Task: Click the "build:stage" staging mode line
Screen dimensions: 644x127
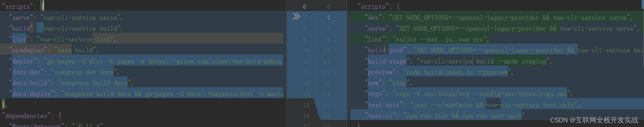Action: pyautogui.click(x=458, y=61)
